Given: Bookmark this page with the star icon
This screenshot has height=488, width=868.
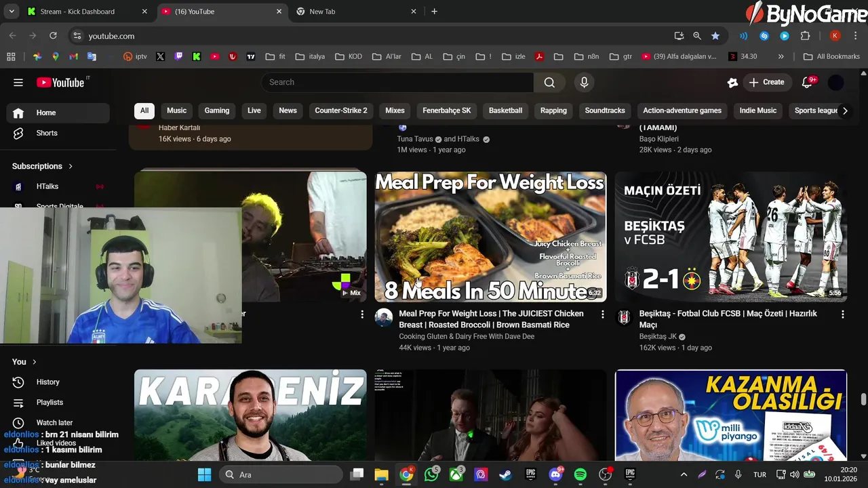Looking at the screenshot, I should tap(715, 36).
